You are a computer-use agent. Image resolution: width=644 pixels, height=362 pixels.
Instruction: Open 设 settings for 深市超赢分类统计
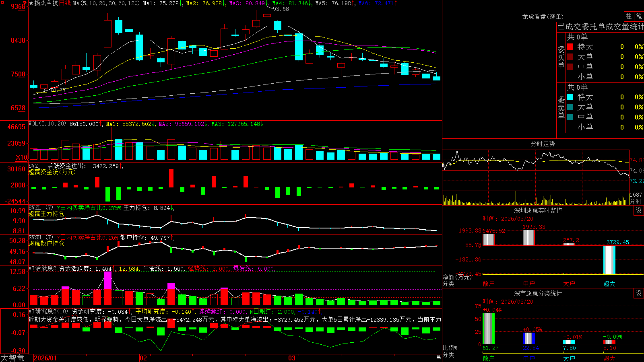tap(638, 293)
